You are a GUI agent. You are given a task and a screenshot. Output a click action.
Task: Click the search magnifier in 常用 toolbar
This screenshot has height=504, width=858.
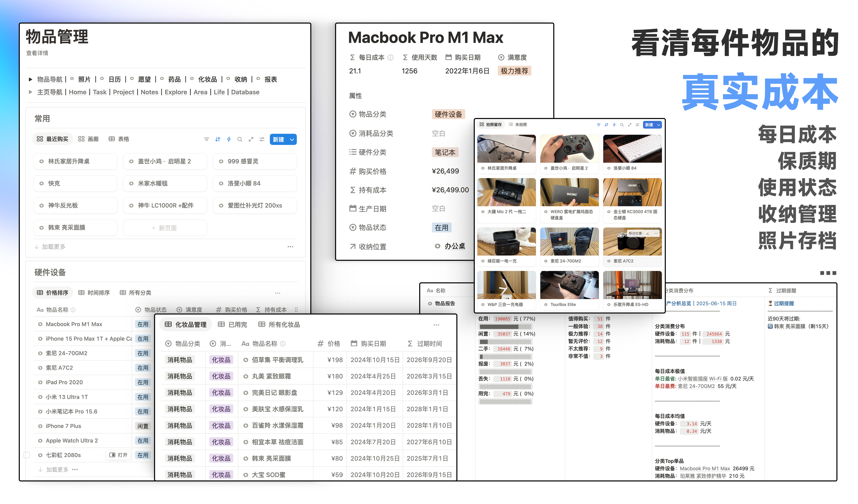pos(240,139)
